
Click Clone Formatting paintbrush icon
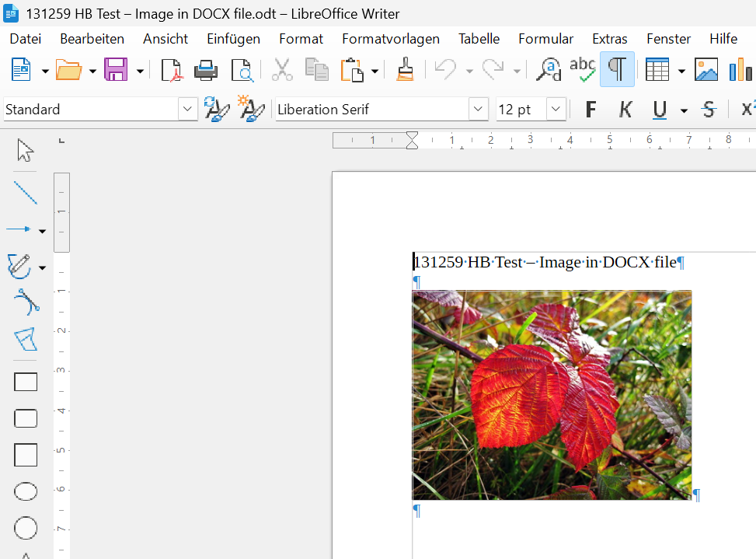click(404, 70)
